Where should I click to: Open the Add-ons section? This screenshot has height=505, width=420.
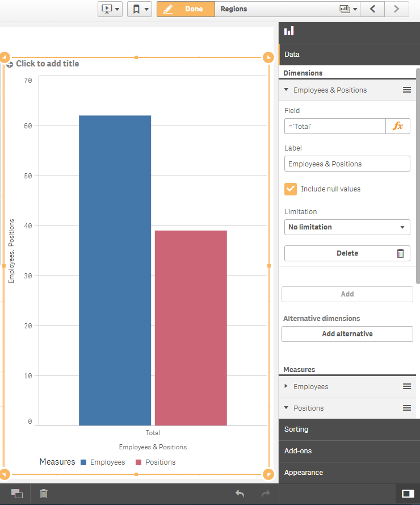[349, 451]
